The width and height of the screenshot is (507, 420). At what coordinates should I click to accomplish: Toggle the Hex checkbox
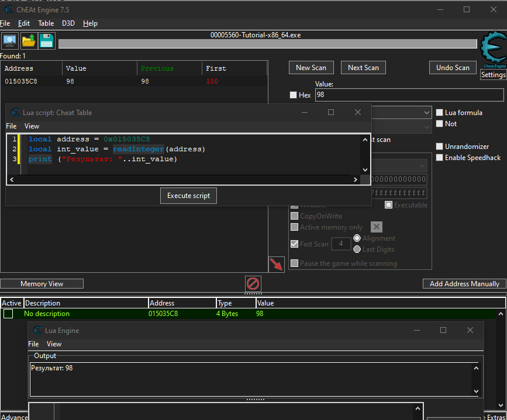[294, 95]
